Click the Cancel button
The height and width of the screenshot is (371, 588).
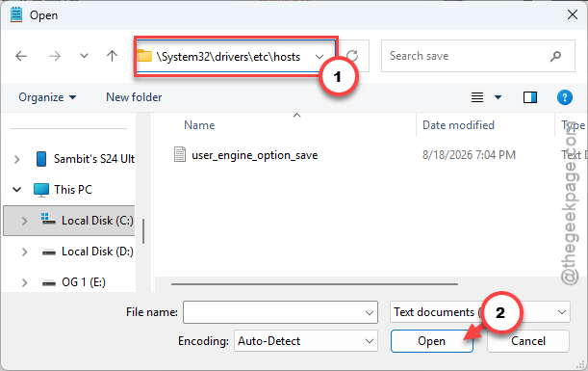click(x=528, y=341)
